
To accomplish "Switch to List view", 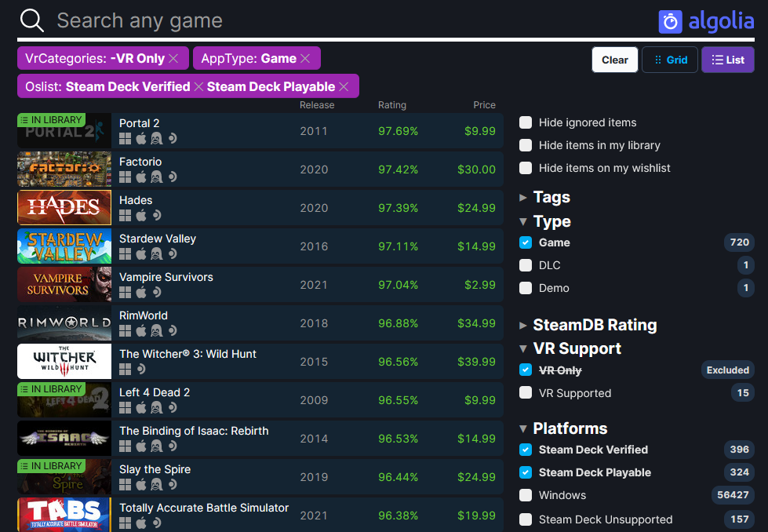I will [728, 60].
